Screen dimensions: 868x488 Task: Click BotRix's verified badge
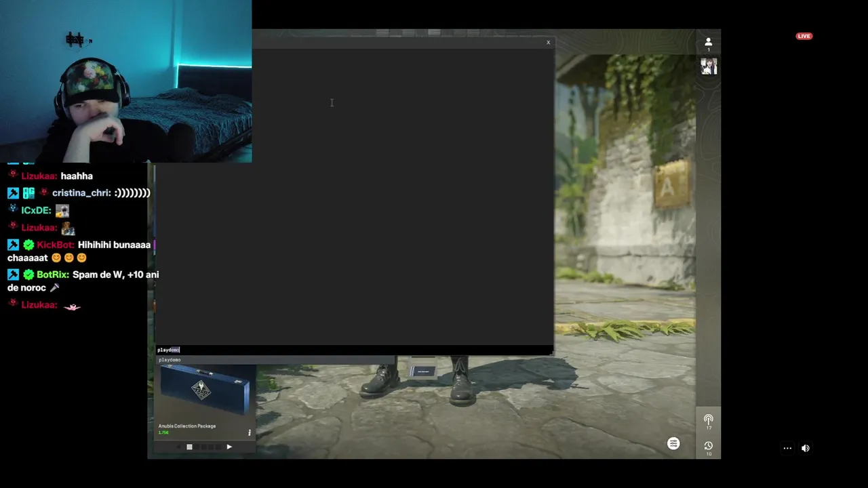coord(28,274)
